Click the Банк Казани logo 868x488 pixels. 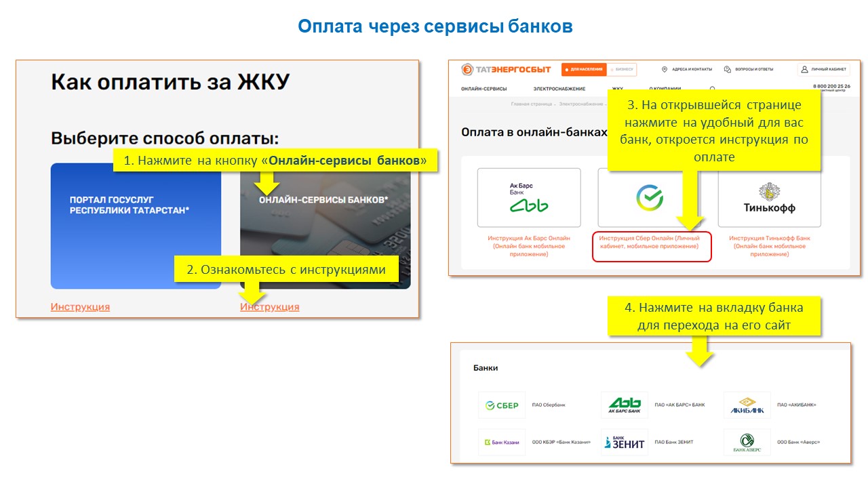point(502,442)
